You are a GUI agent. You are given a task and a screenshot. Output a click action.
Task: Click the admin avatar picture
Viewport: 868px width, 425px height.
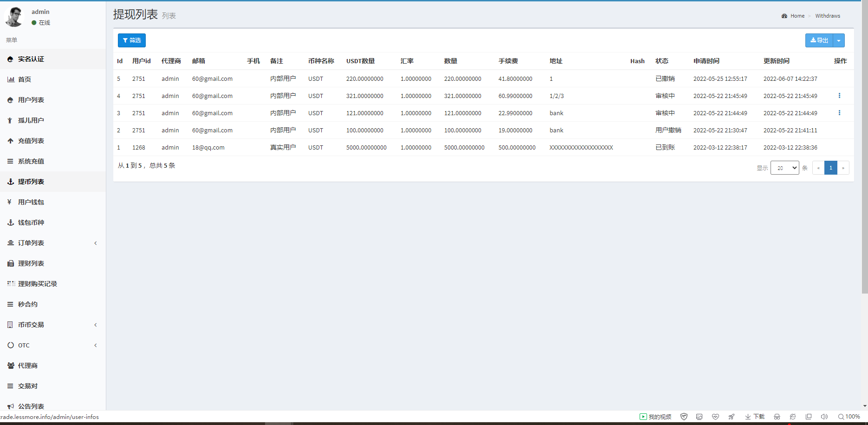(x=14, y=17)
